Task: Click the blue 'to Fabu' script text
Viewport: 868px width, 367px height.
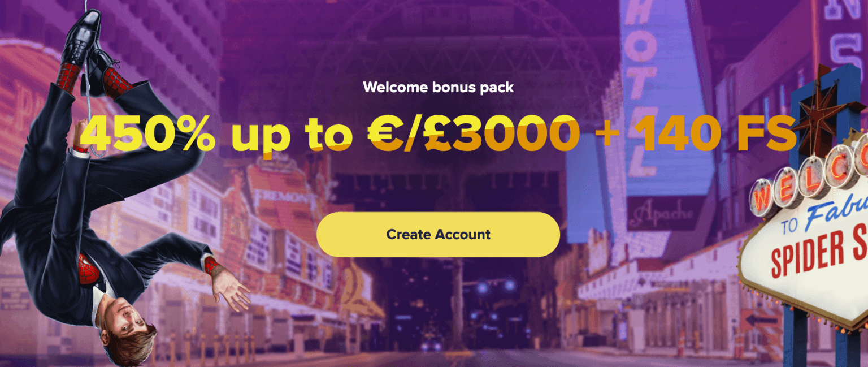Action: pyautogui.click(x=825, y=221)
